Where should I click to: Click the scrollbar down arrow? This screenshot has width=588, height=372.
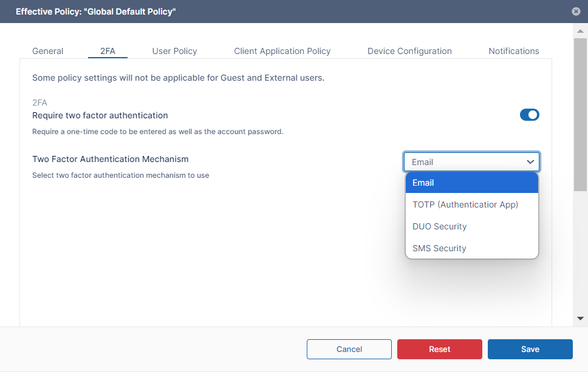click(580, 319)
